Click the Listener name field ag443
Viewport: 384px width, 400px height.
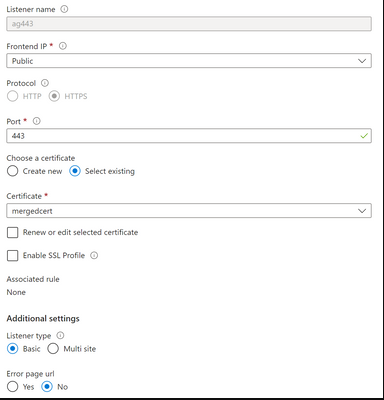189,24
